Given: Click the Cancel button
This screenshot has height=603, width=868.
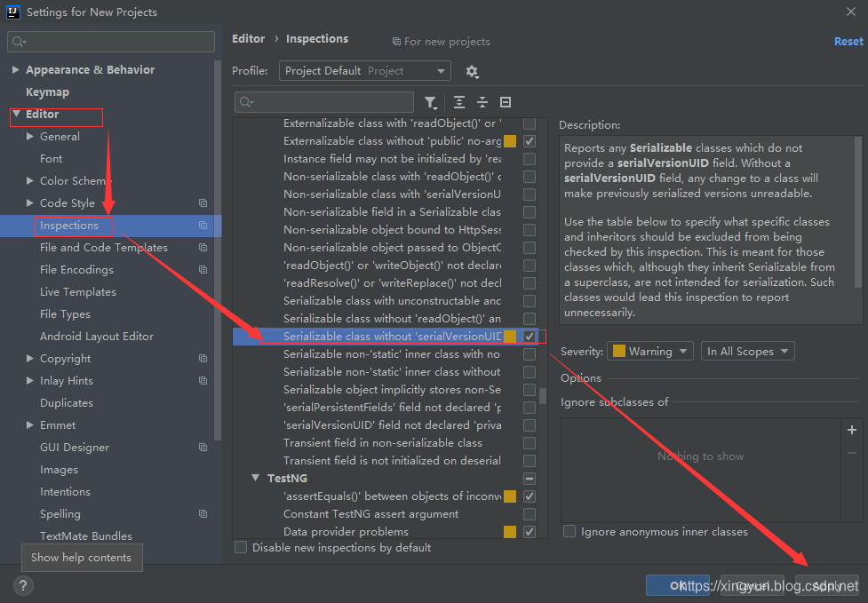Looking at the screenshot, I should [x=753, y=586].
